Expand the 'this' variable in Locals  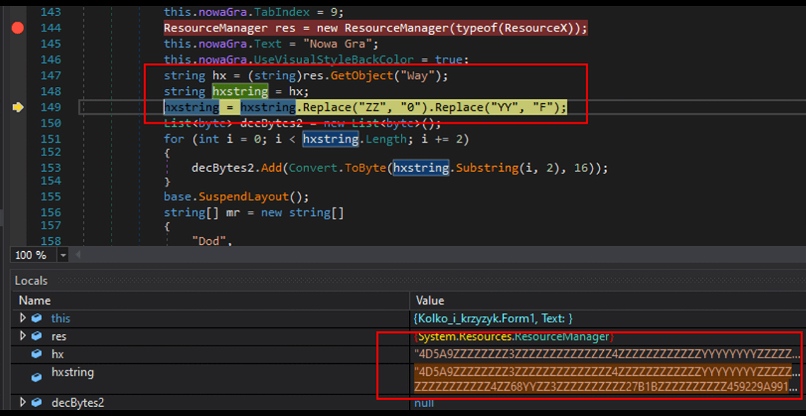[24, 318]
